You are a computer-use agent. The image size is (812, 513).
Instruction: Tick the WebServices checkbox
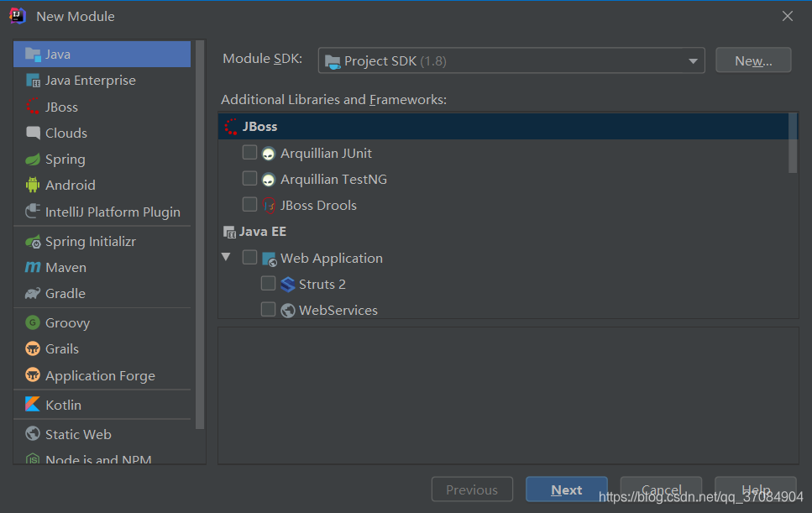[268, 309]
